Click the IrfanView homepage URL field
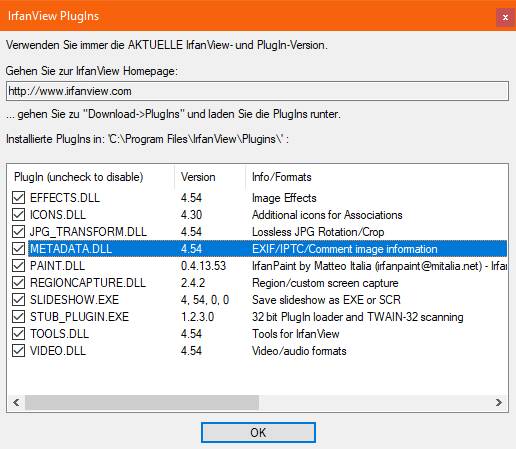 pyautogui.click(x=257, y=91)
